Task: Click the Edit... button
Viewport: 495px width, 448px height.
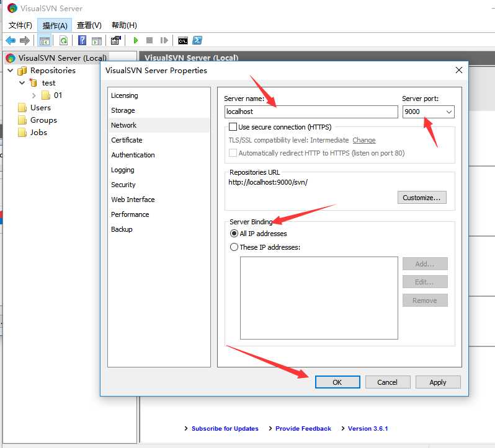Action: point(425,282)
